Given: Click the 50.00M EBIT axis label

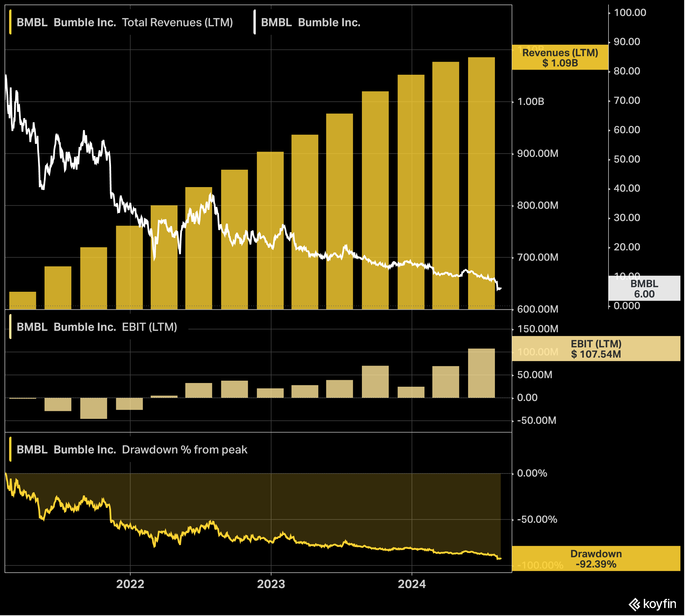Looking at the screenshot, I should 535,375.
